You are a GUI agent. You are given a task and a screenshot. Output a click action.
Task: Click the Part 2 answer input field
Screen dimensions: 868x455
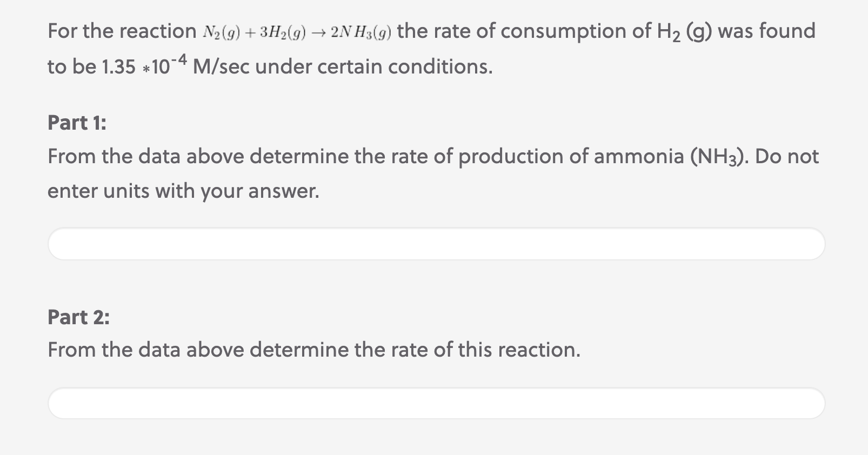(436, 403)
